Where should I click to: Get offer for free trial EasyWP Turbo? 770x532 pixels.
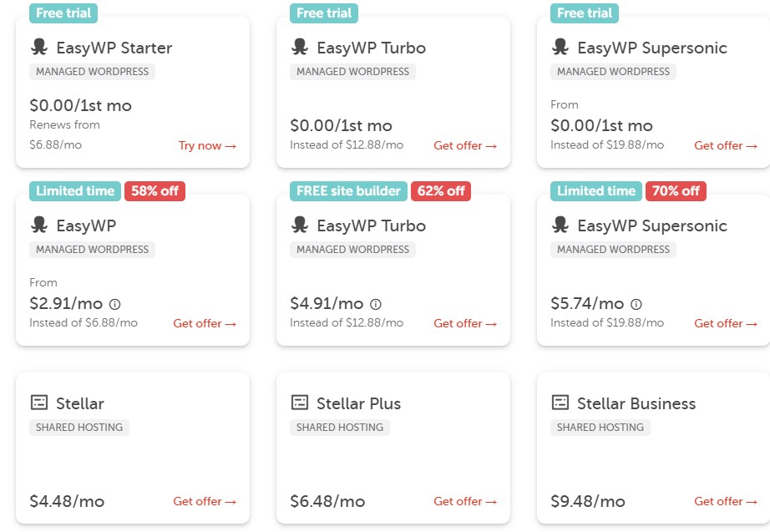[x=465, y=145]
